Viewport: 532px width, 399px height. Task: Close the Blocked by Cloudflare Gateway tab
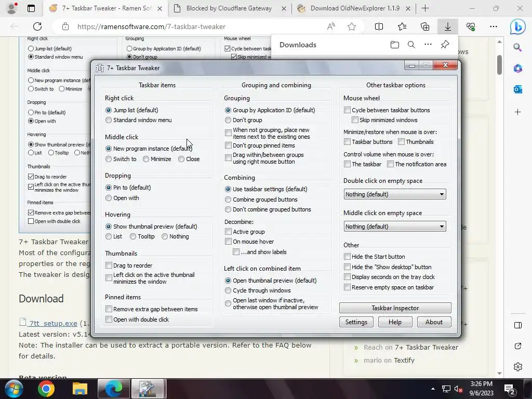click(284, 8)
